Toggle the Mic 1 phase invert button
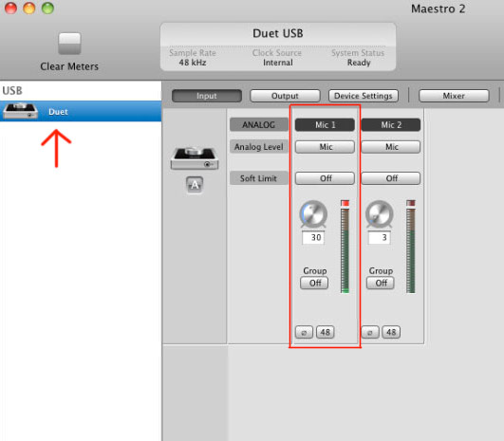The height and width of the screenshot is (441, 504). [304, 332]
